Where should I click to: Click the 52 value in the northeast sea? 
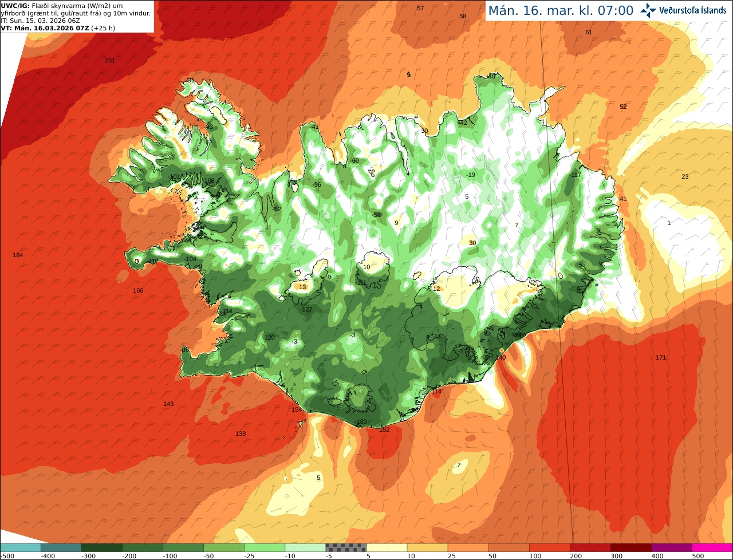tap(623, 107)
